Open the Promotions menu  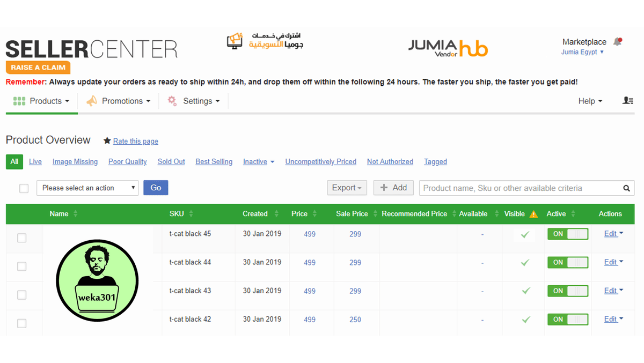point(118,101)
